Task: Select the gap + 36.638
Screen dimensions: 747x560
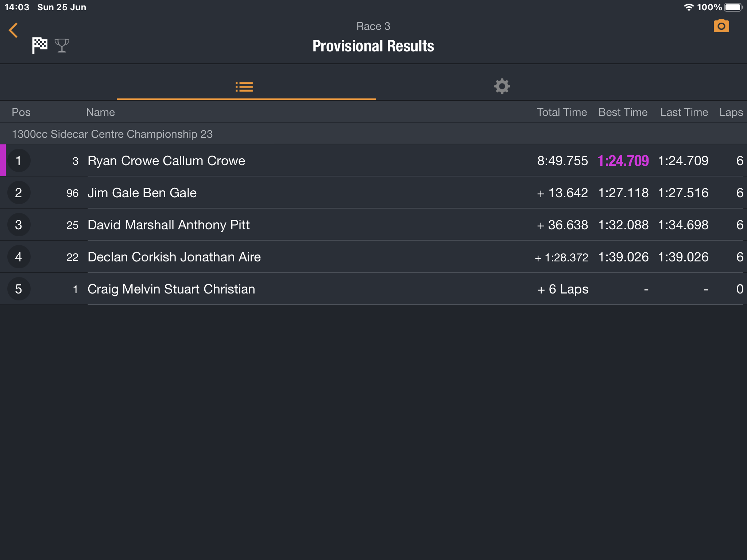Action: [x=562, y=225]
